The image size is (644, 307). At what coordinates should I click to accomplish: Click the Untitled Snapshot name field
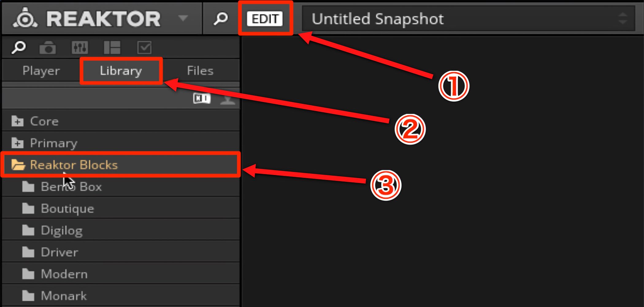pyautogui.click(x=460, y=19)
